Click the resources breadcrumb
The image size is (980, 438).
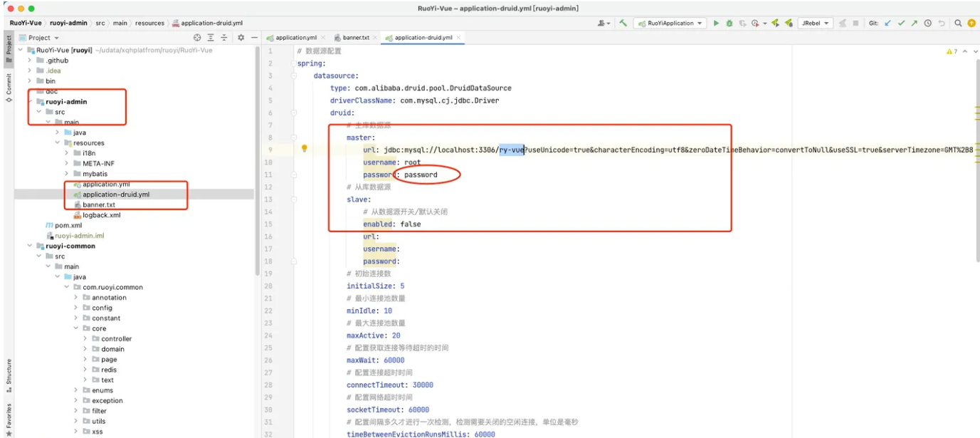[x=148, y=24]
